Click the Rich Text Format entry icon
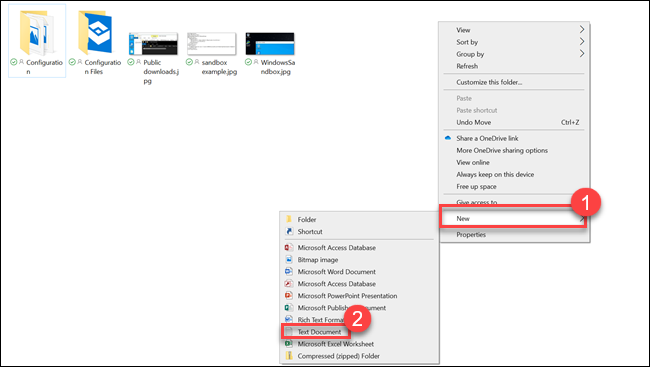The image size is (650, 367). tap(289, 319)
